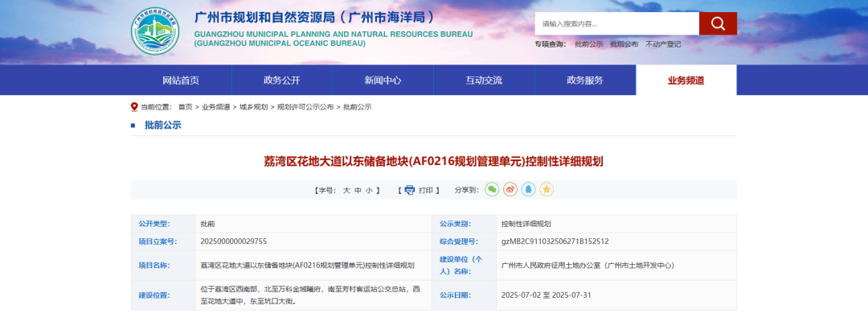Image resolution: width=868 pixels, height=326 pixels.
Task: Share the page via Weibo icon
Action: [x=510, y=190]
